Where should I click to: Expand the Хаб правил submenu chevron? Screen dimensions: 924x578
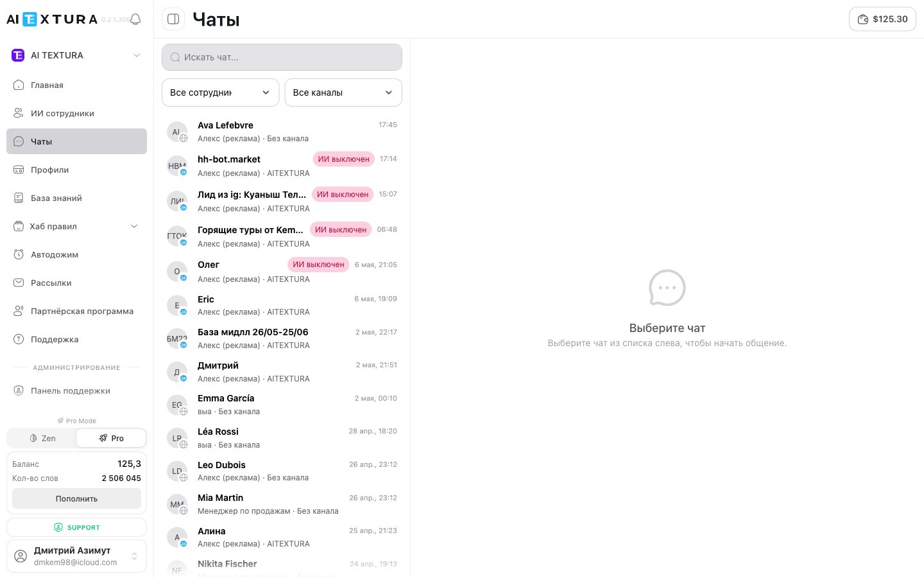[x=134, y=226]
